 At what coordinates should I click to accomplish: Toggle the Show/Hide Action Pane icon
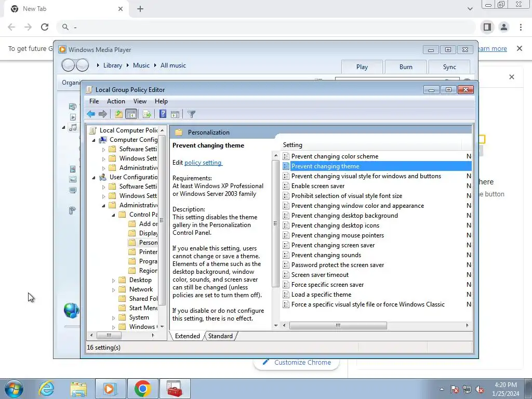click(x=175, y=114)
